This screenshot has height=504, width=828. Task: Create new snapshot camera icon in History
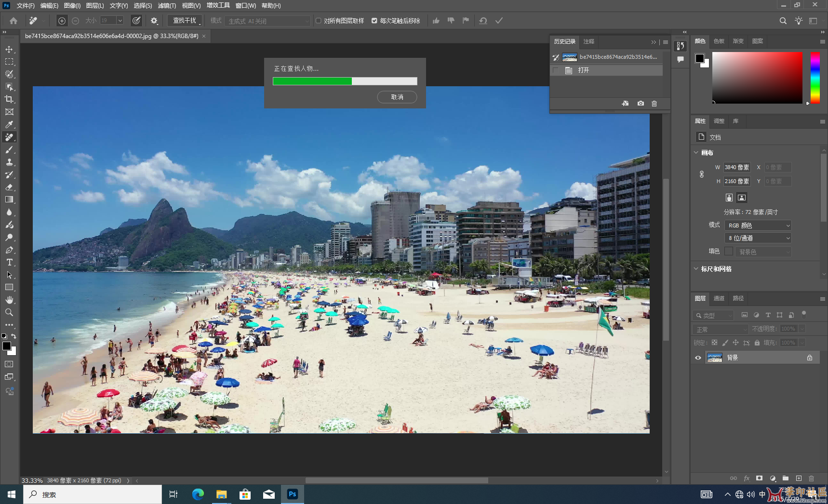pos(641,104)
